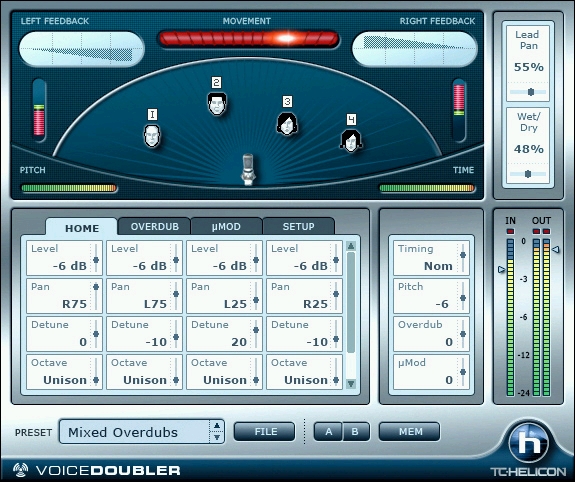This screenshot has height=482, width=575.
Task: Select next preset with up arrow
Action: pos(217,426)
